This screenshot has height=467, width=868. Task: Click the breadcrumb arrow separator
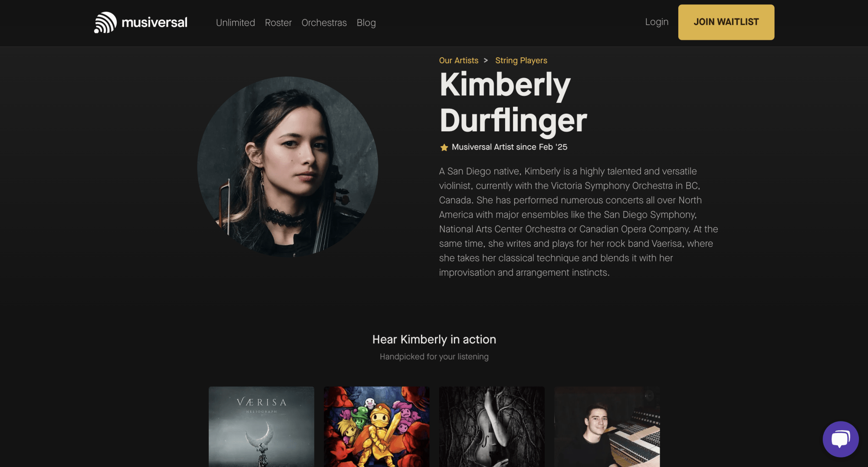pos(486,60)
